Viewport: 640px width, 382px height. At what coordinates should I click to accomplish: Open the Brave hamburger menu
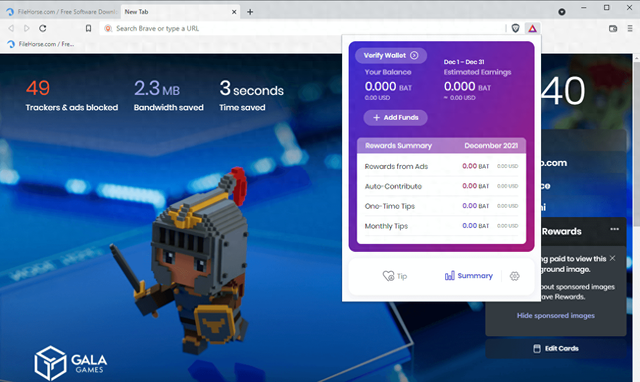[x=630, y=29]
